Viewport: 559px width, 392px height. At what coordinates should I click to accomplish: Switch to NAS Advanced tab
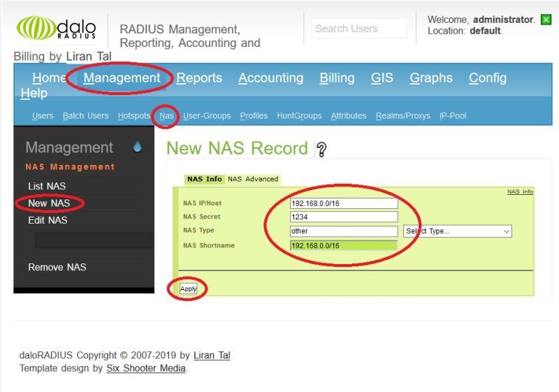point(253,179)
